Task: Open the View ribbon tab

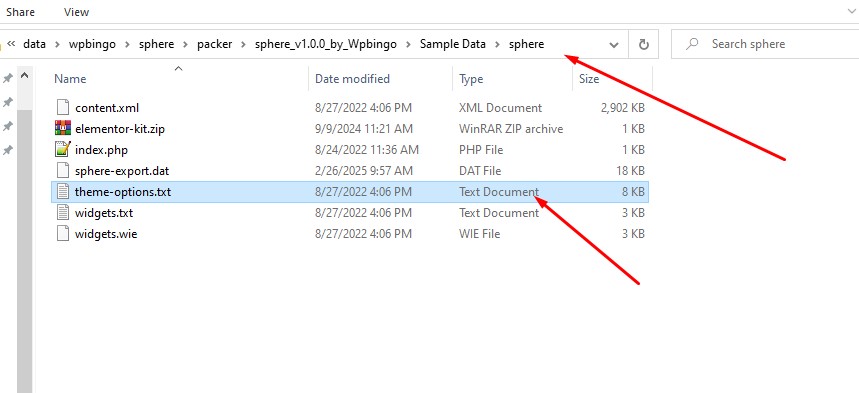Action: tap(76, 12)
